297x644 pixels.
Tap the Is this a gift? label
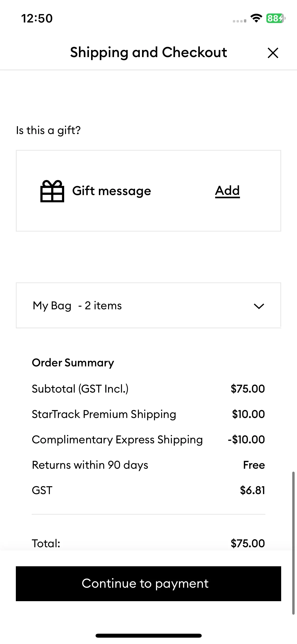(48, 130)
